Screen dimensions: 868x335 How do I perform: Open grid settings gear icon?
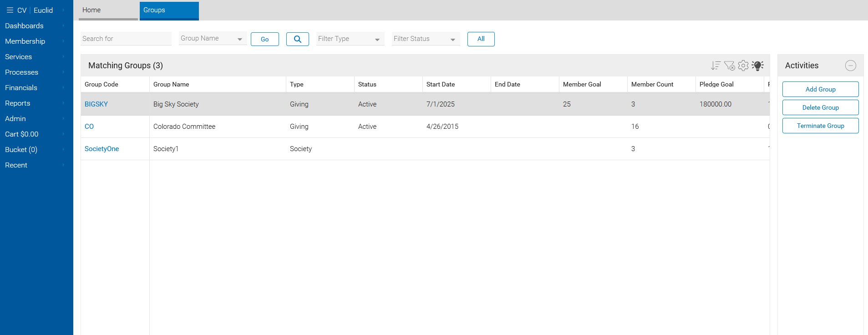[743, 66]
